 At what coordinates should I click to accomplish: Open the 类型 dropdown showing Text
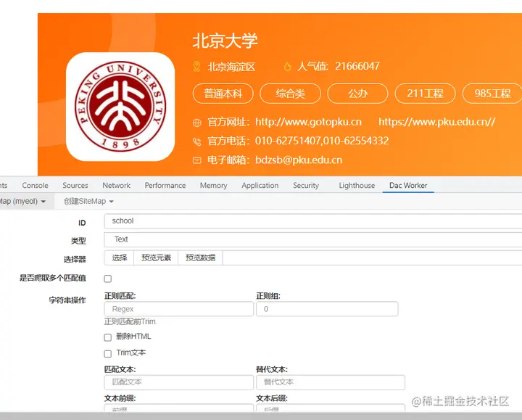[313, 240]
